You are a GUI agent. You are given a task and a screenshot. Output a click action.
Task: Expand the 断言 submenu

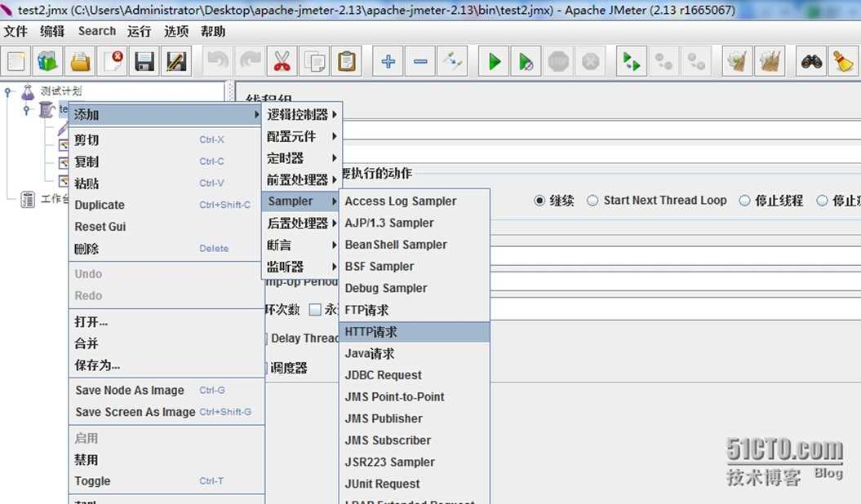(x=302, y=245)
